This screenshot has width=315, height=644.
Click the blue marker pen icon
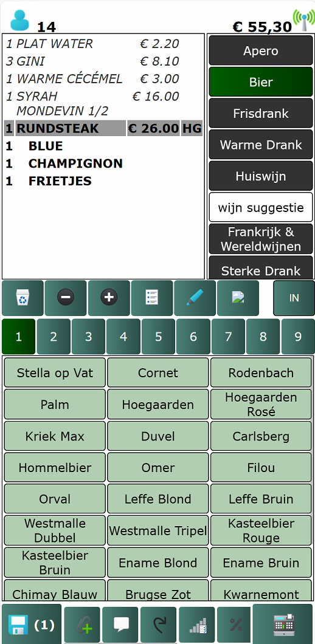[195, 298]
